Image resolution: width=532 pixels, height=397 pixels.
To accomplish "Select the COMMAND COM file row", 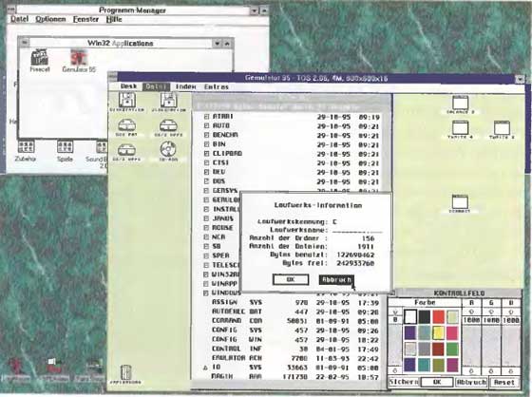I will tap(295, 321).
